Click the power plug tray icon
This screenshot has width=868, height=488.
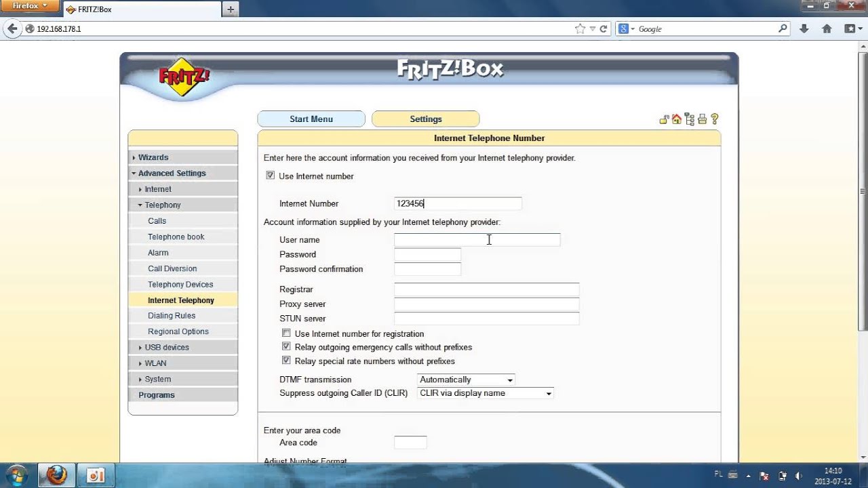tap(782, 475)
